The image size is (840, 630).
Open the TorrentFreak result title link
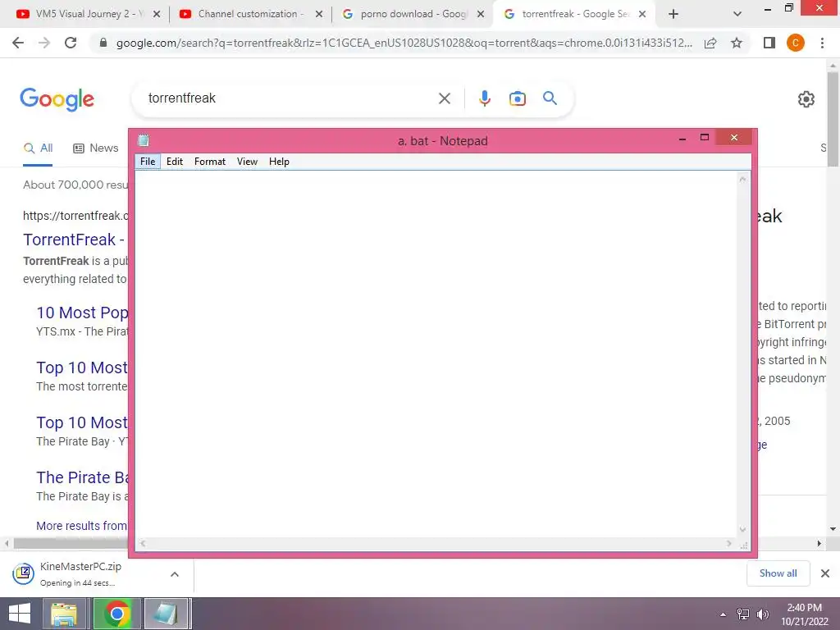(73, 240)
